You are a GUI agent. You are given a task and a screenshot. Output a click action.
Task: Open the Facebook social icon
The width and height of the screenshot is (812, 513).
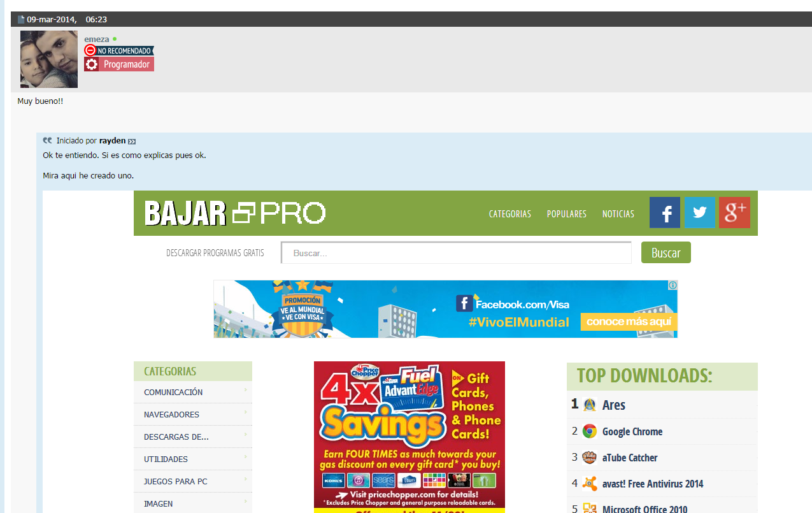[665, 212]
